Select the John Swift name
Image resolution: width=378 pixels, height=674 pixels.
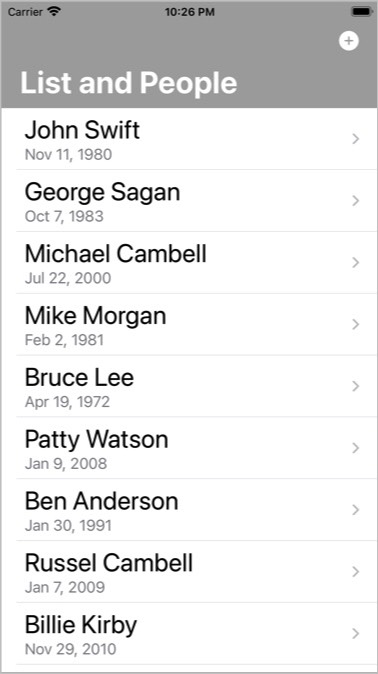coord(82,130)
